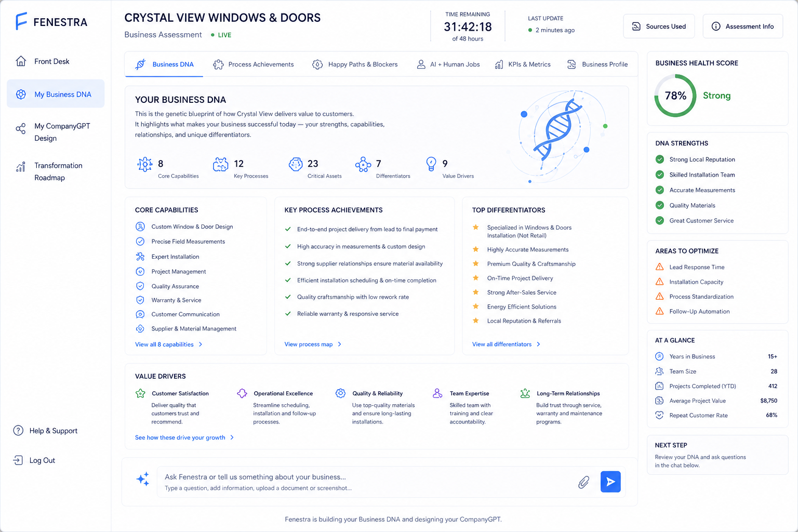798x532 pixels.
Task: Click the blue send arrow button
Action: point(610,482)
